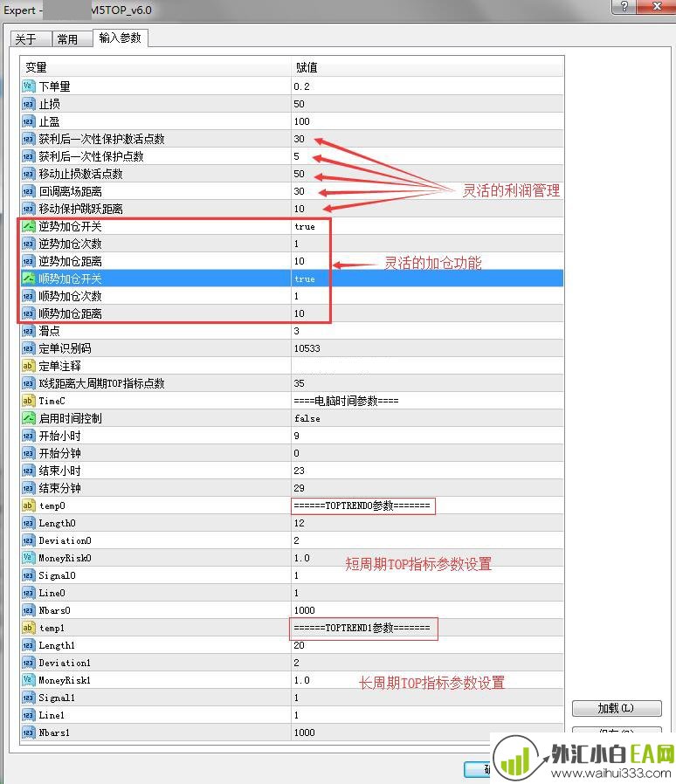Image resolution: width=676 pixels, height=784 pixels.
Task: Select the 获利后一次性保护点数 value 5
Action: (x=427, y=156)
